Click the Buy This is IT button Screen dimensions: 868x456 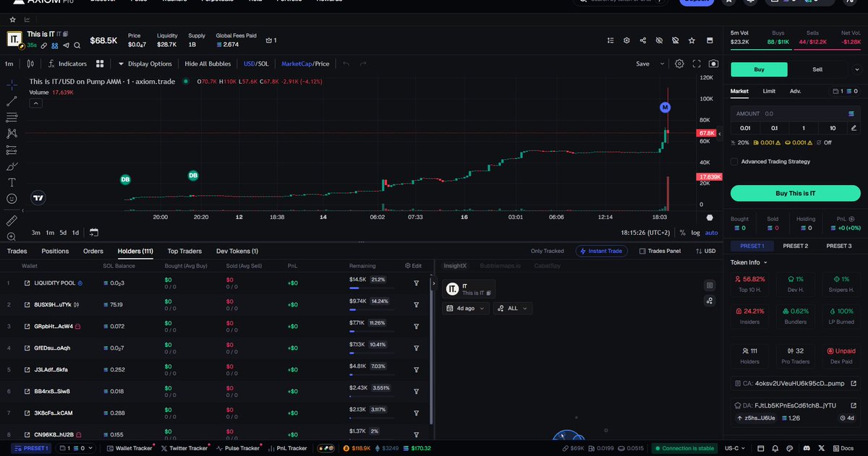(x=796, y=193)
